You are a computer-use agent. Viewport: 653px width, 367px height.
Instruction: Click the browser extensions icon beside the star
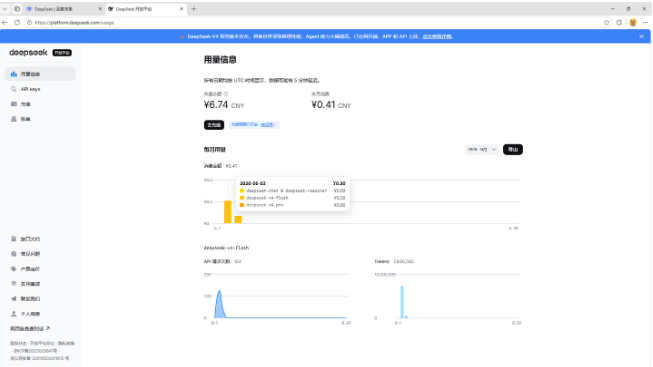(619, 22)
